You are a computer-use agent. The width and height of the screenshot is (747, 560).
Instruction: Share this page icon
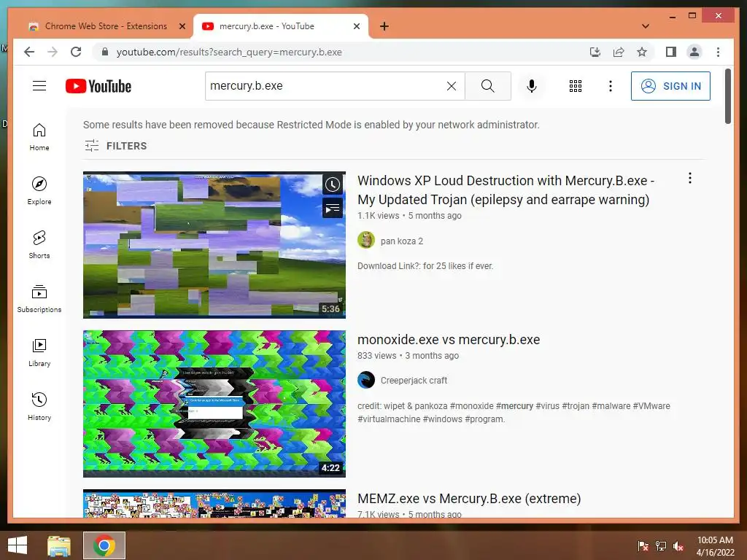pyautogui.click(x=619, y=52)
